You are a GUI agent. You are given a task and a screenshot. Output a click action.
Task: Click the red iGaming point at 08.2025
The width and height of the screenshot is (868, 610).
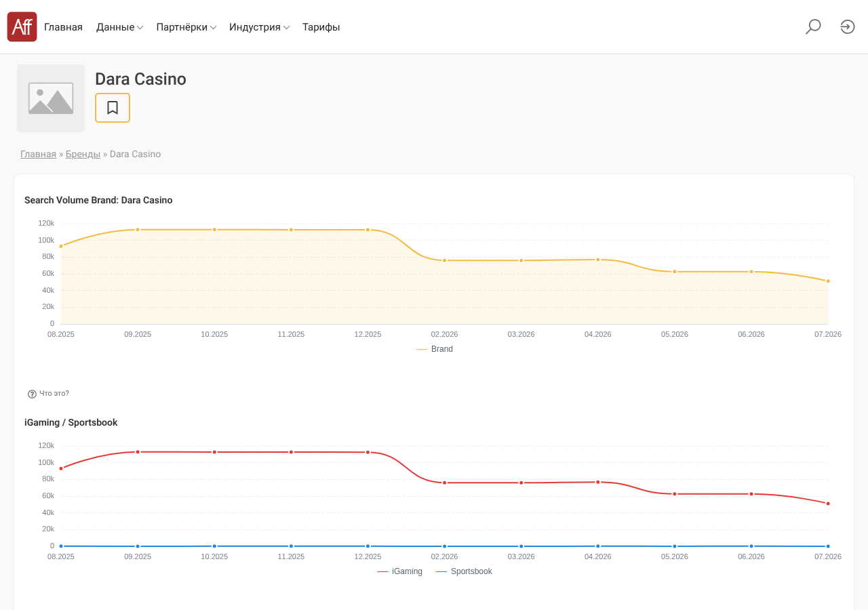click(61, 468)
